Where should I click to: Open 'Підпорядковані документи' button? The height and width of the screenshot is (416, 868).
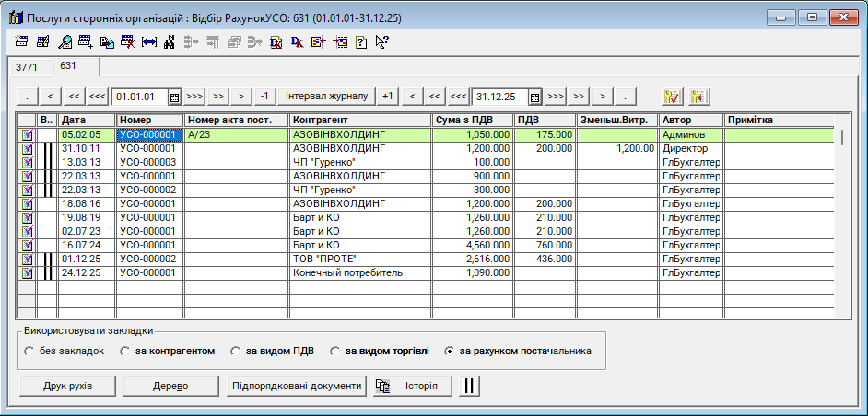296,386
